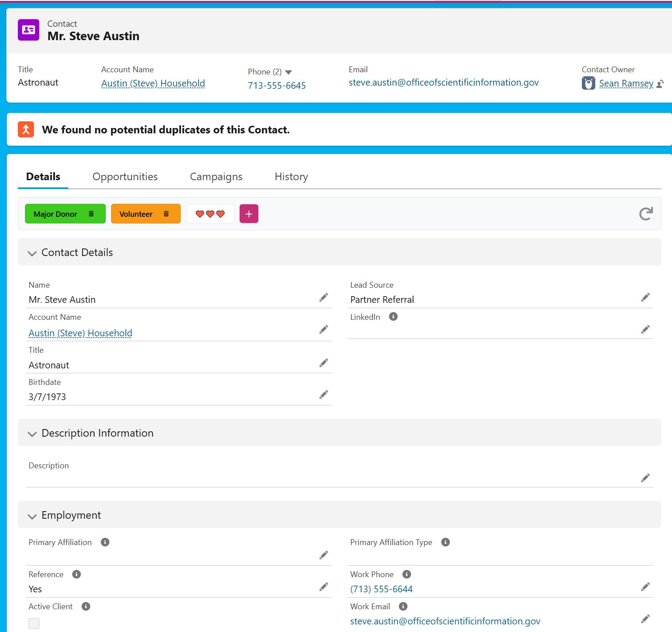Open Austin (Steve) Household link in header

tap(153, 83)
